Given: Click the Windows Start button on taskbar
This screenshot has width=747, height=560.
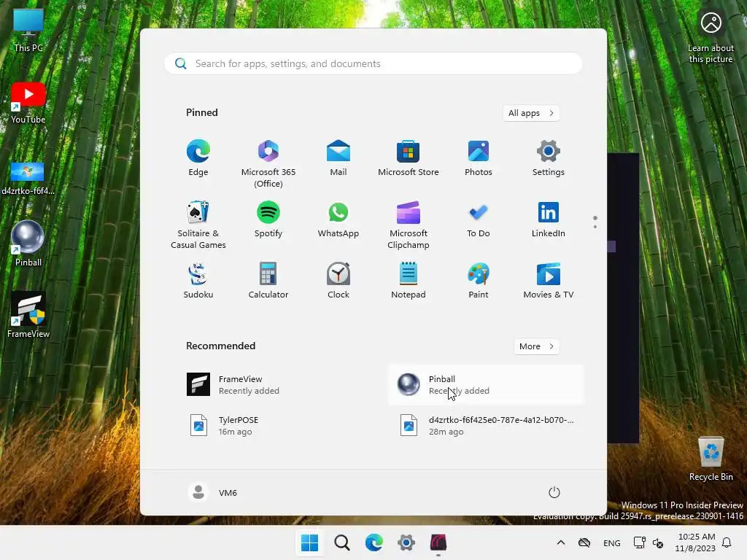Looking at the screenshot, I should [309, 542].
